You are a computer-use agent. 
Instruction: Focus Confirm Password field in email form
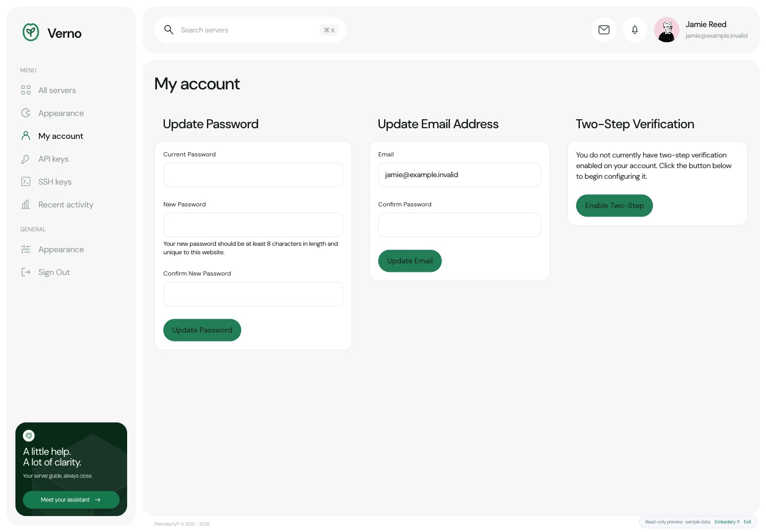point(460,225)
